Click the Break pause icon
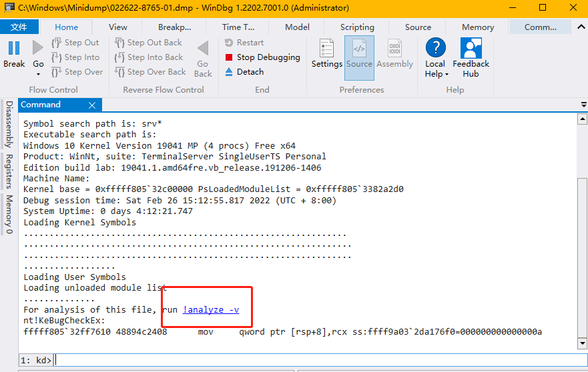The height and width of the screenshot is (372, 588). (14, 48)
